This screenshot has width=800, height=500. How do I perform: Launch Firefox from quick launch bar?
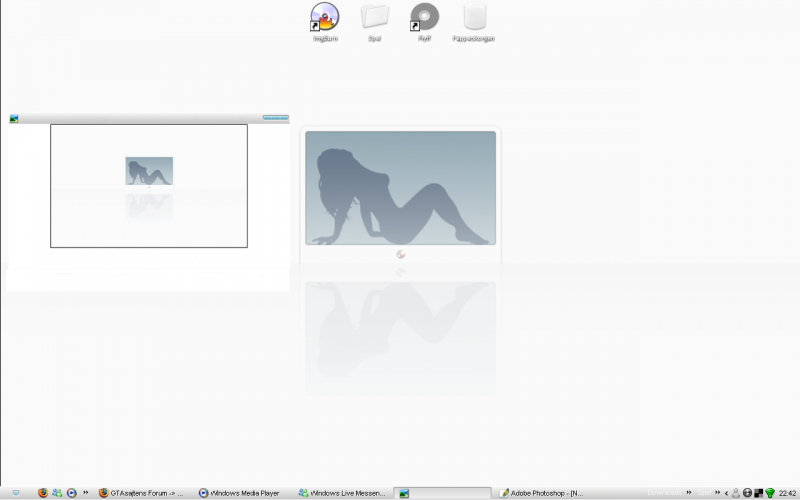[43, 493]
